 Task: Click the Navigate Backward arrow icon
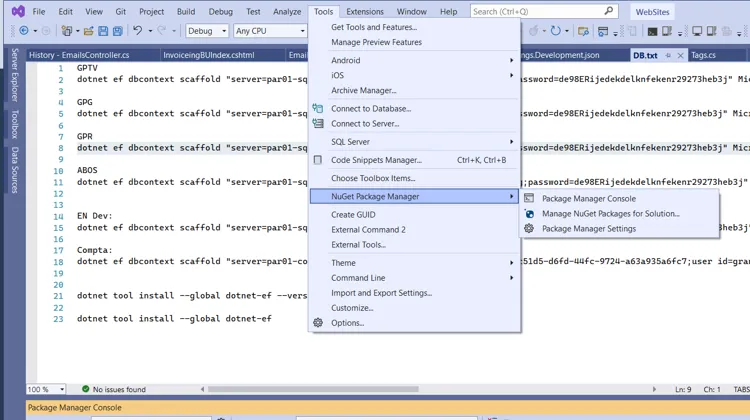click(x=23, y=31)
